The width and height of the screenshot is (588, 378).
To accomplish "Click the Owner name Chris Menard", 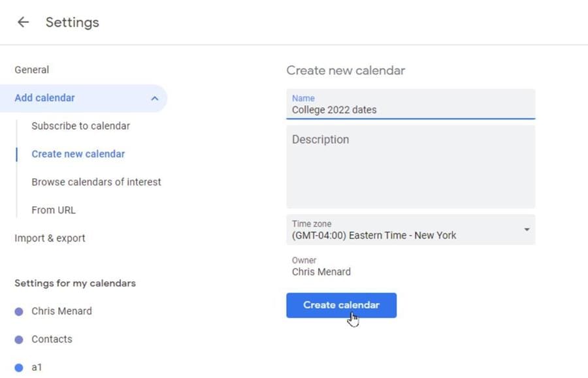I will pos(321,272).
